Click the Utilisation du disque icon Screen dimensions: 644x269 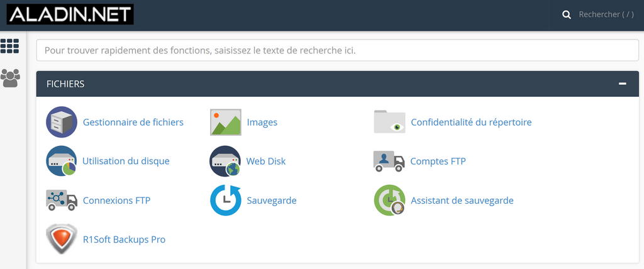(62, 161)
